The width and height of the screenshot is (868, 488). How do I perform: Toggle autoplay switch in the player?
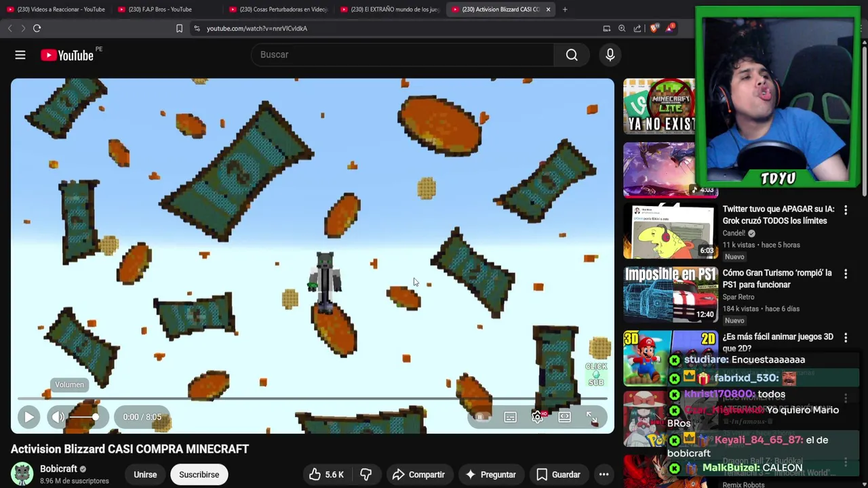[x=481, y=417]
